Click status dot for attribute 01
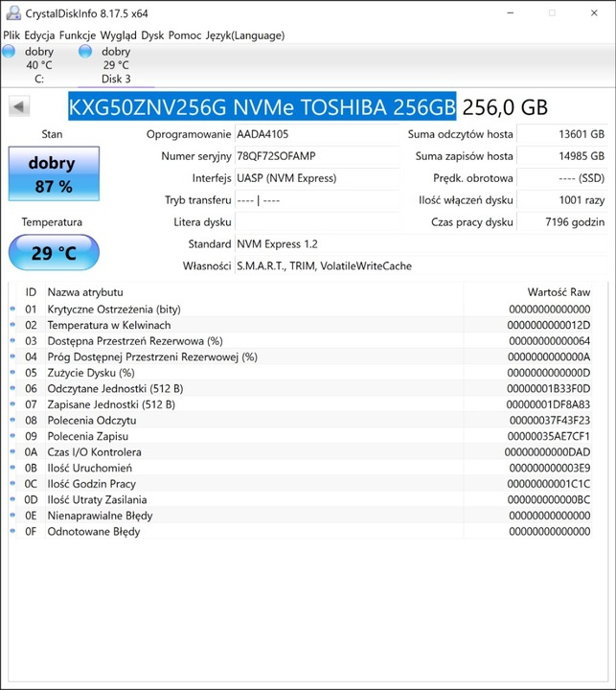This screenshot has height=690, width=616. coord(12,309)
